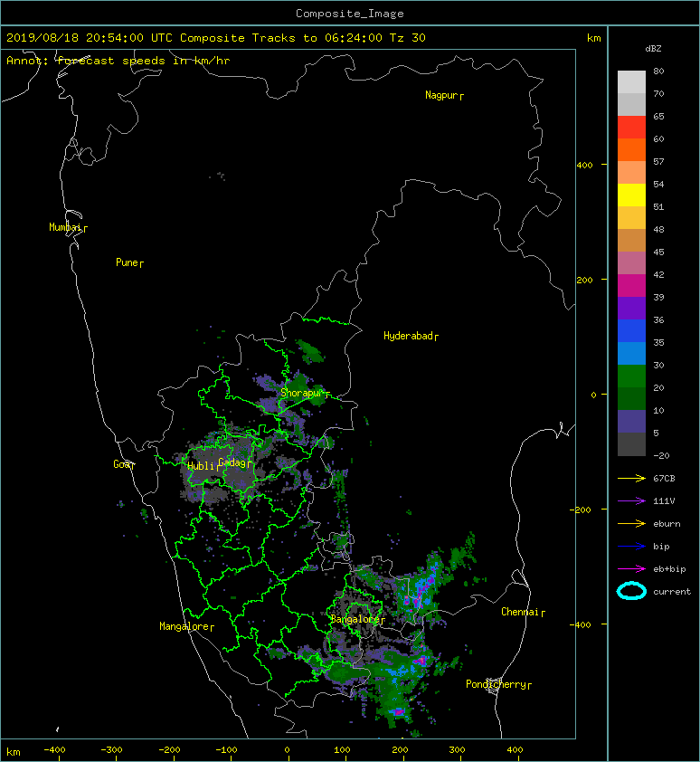The width and height of the screenshot is (700, 762).
Task: Click the '0' tick on the bottom horizontal axis
Action: [287, 750]
